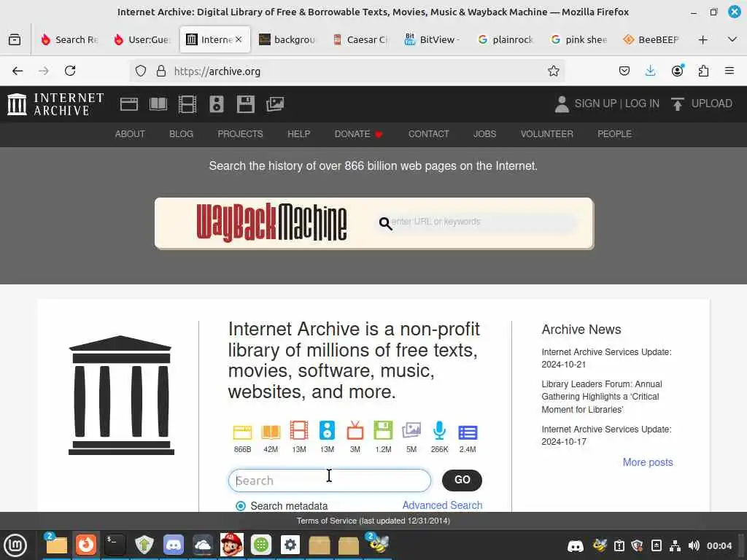This screenshot has height=560, width=747.
Task: Close the Internet Archive tab
Action: [x=239, y=39]
